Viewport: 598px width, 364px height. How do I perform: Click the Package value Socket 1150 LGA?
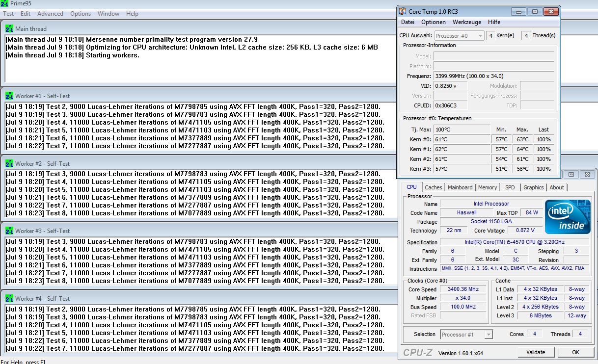(491, 221)
